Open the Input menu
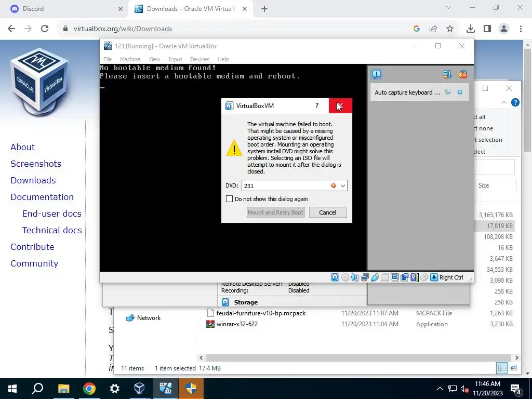 [x=175, y=59]
